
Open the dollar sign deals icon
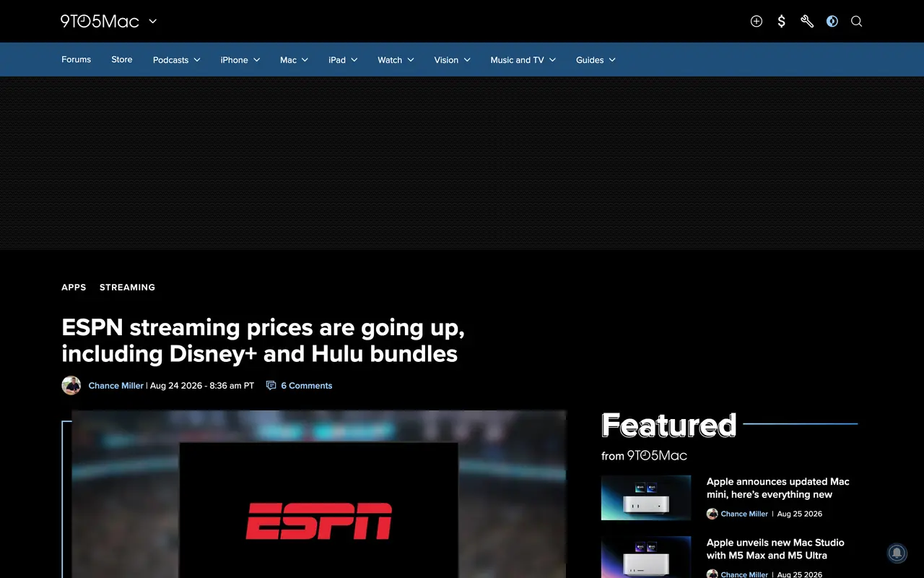tap(782, 21)
